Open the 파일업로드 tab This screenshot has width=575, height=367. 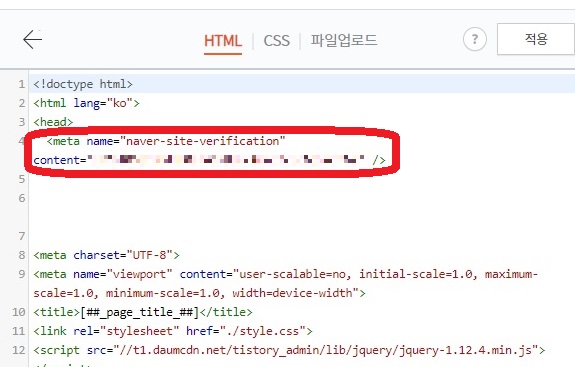344,40
